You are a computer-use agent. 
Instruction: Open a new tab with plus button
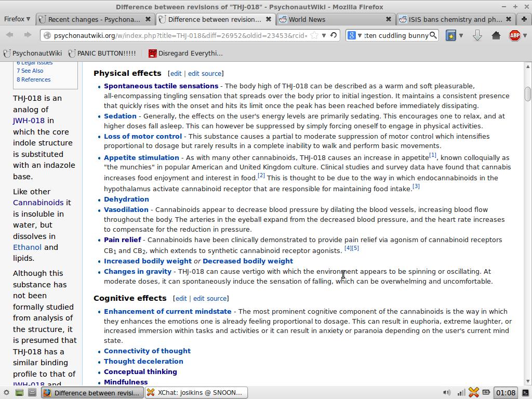[x=524, y=19]
